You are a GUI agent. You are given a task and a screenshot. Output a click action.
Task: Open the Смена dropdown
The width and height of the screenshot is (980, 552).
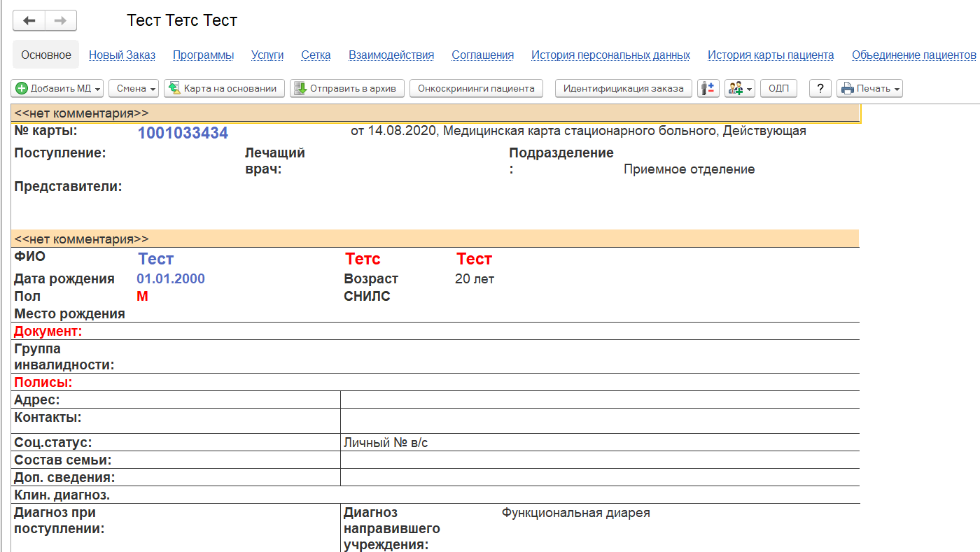pyautogui.click(x=134, y=88)
